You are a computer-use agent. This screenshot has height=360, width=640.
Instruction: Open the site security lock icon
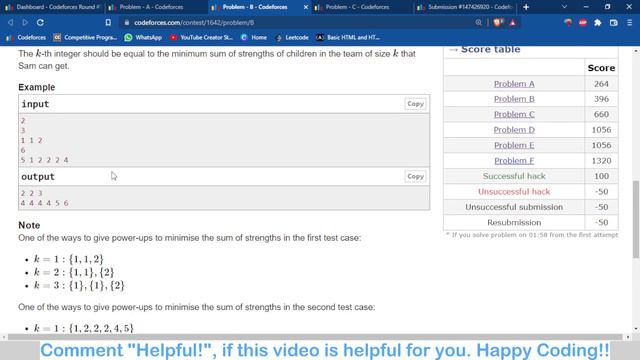click(x=127, y=22)
